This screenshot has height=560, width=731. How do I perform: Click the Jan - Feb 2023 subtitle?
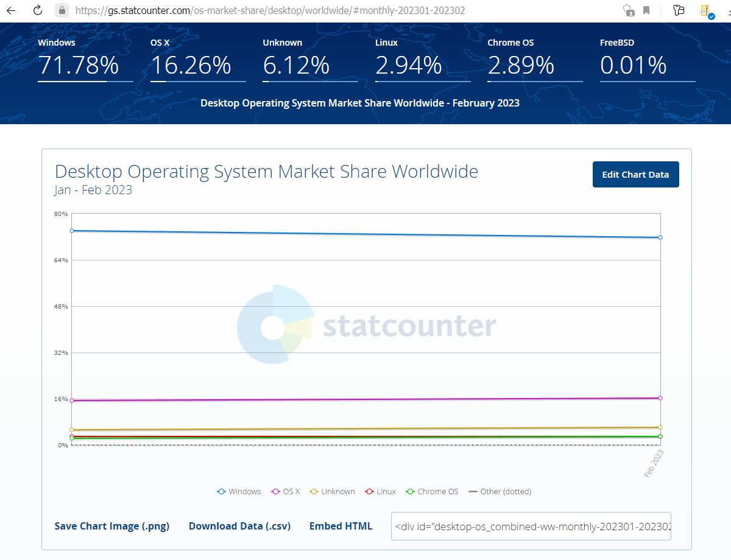[93, 190]
